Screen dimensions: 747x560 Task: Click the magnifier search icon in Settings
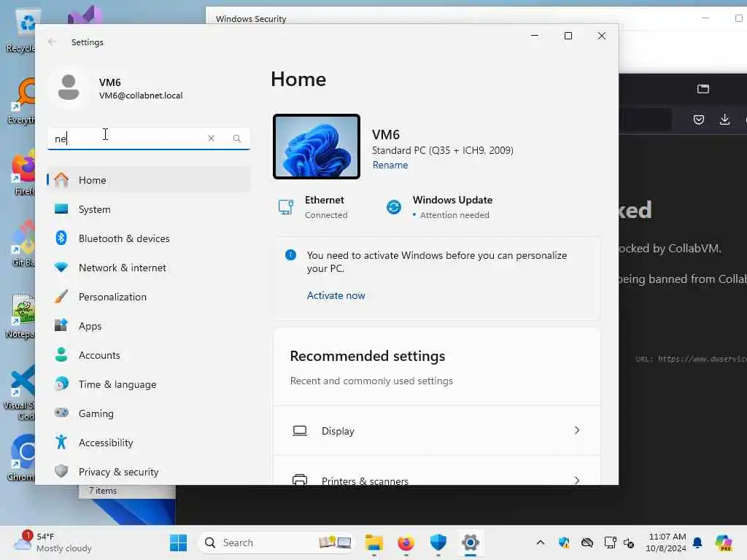[237, 138]
